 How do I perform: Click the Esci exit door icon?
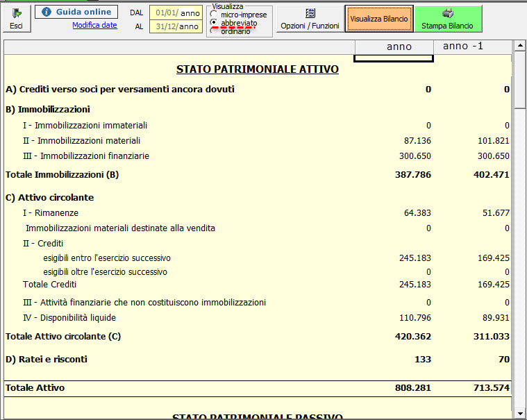tap(17, 13)
